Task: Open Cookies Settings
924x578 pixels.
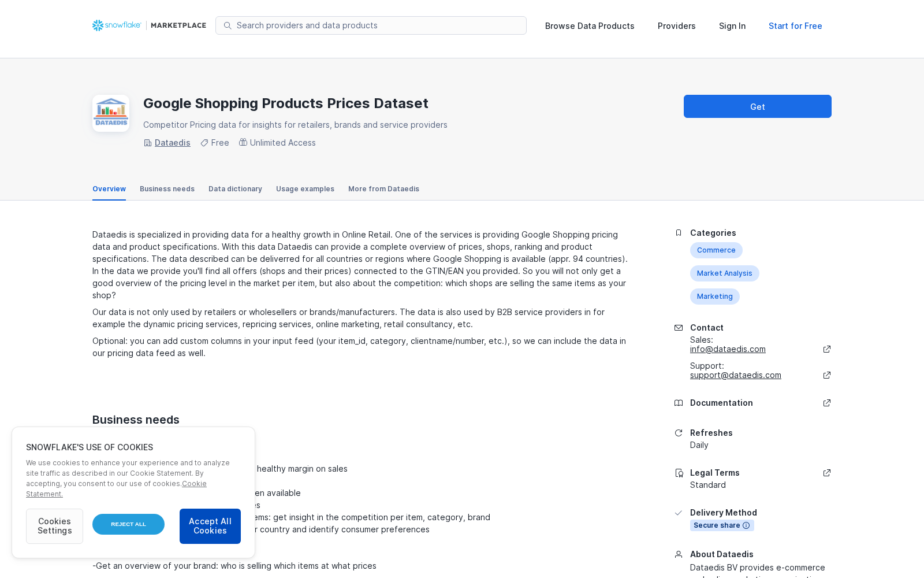Action: 54,526
